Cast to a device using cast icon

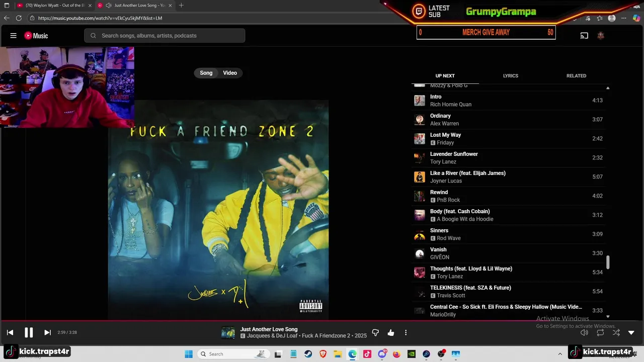point(584,36)
